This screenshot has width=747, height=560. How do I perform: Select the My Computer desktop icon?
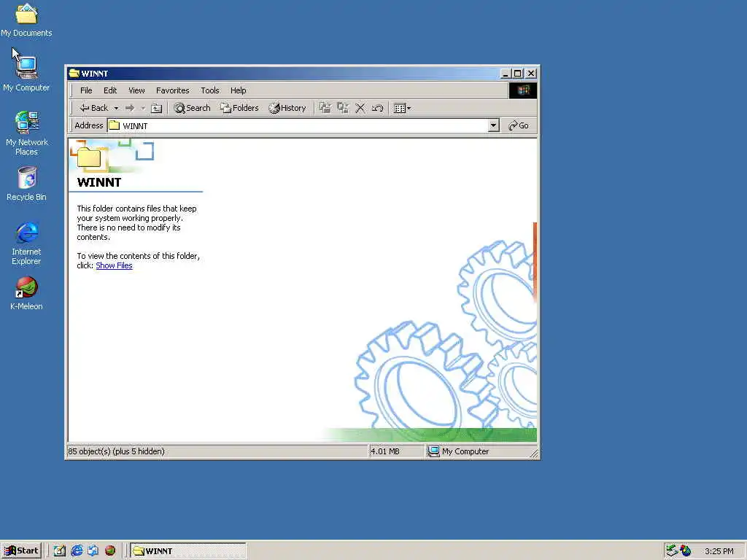pos(26,74)
